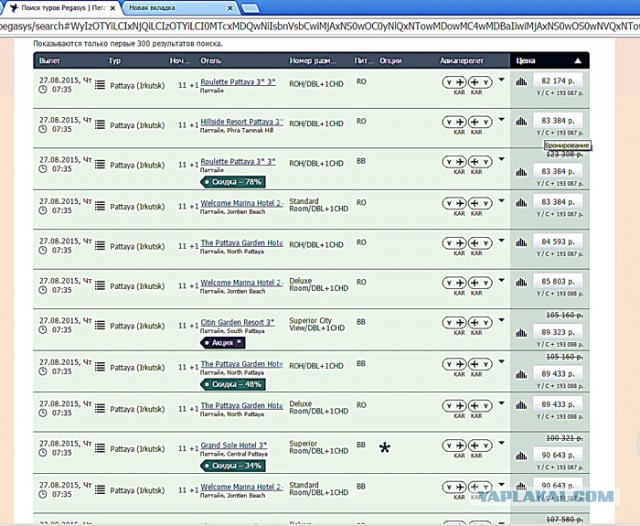Book the 84 593 р. price button
Image resolution: width=640 pixels, height=526 pixels.
(x=558, y=242)
